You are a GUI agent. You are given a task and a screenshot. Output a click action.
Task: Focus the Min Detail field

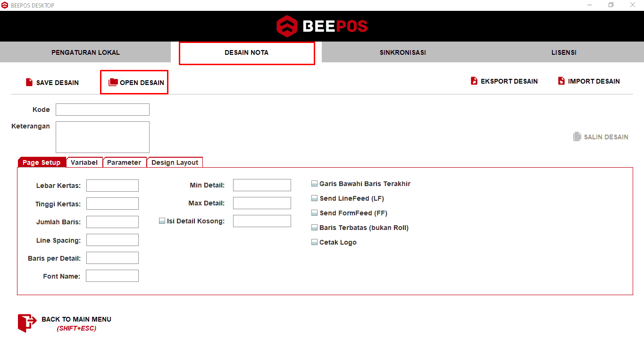pos(262,185)
